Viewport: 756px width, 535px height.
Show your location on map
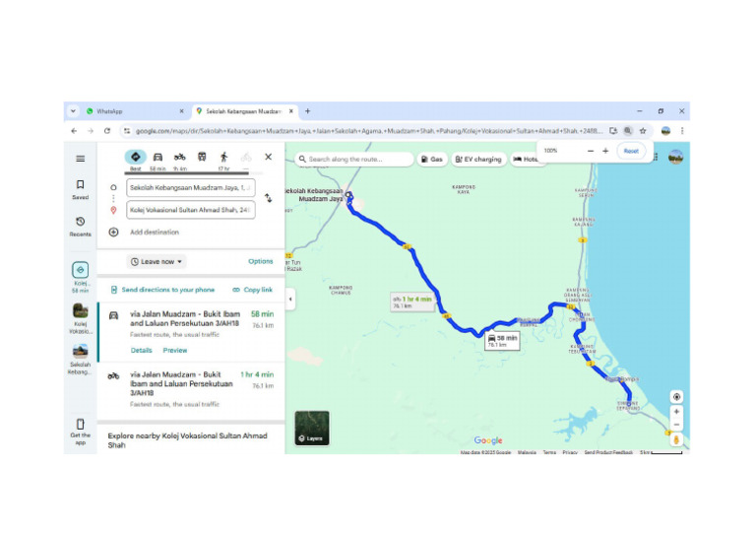pyautogui.click(x=677, y=397)
